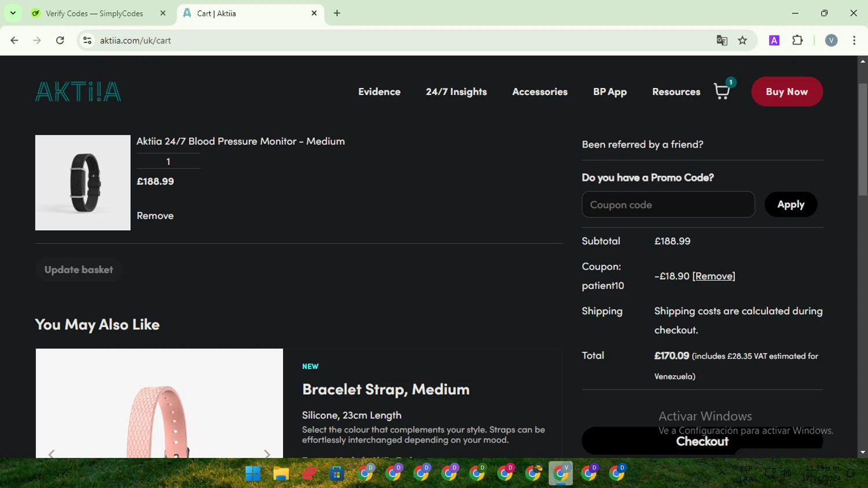Click the page vertical scrollbar thumb

click(863, 139)
